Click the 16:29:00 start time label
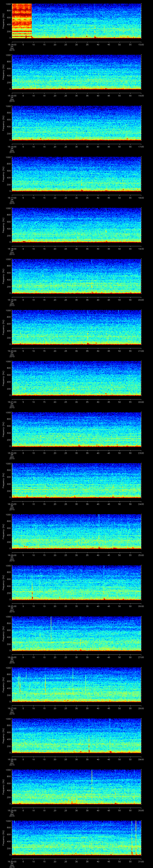This screenshot has width=153, height=868. tap(12, 810)
